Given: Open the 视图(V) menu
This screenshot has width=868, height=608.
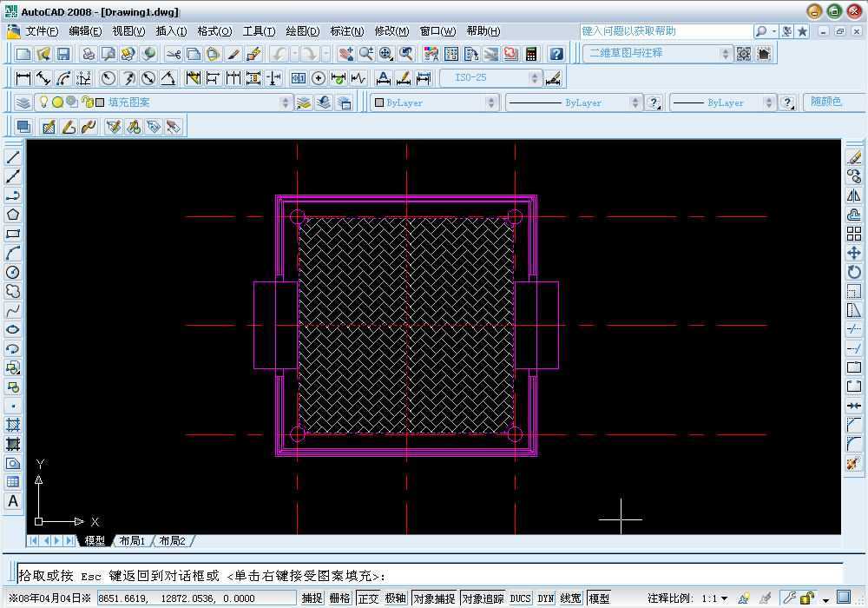Looking at the screenshot, I should click(x=129, y=31).
